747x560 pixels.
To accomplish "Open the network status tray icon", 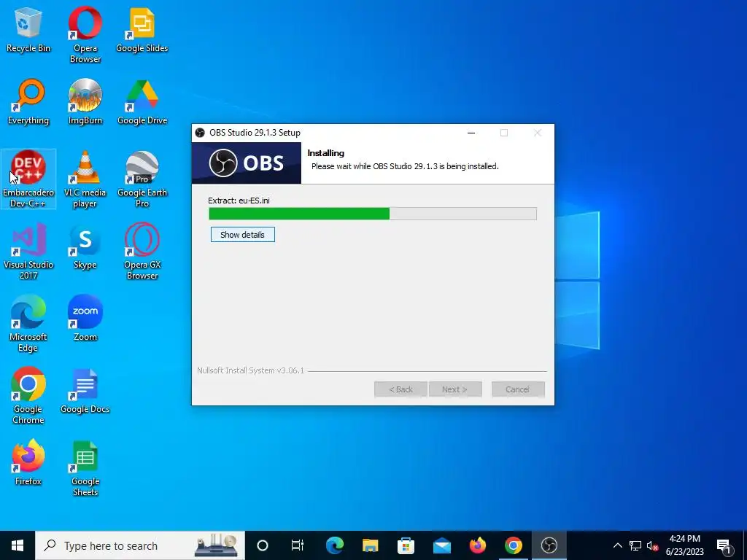I will [x=635, y=545].
